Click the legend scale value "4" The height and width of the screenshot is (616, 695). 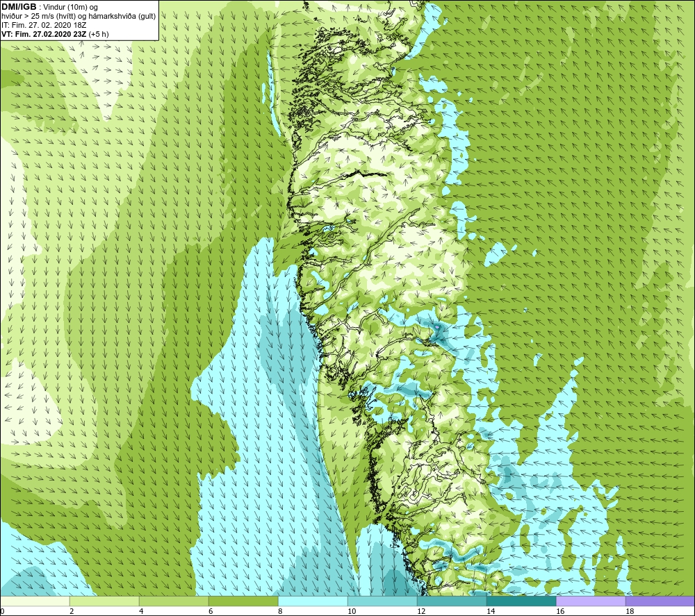(x=141, y=611)
